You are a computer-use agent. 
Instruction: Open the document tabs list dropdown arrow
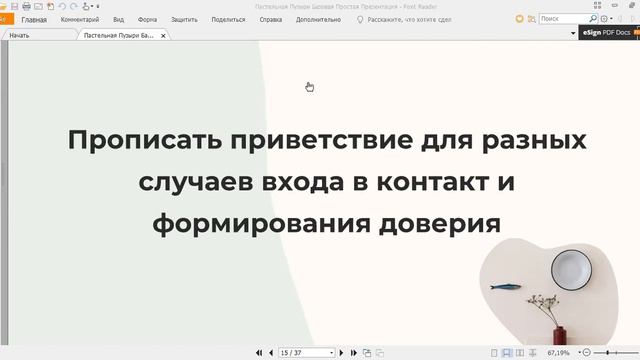(573, 33)
